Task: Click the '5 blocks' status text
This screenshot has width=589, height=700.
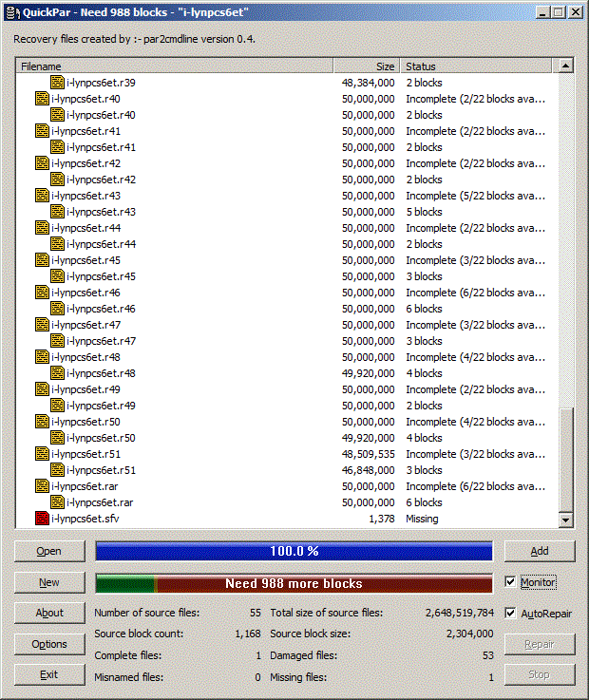Action: click(425, 212)
